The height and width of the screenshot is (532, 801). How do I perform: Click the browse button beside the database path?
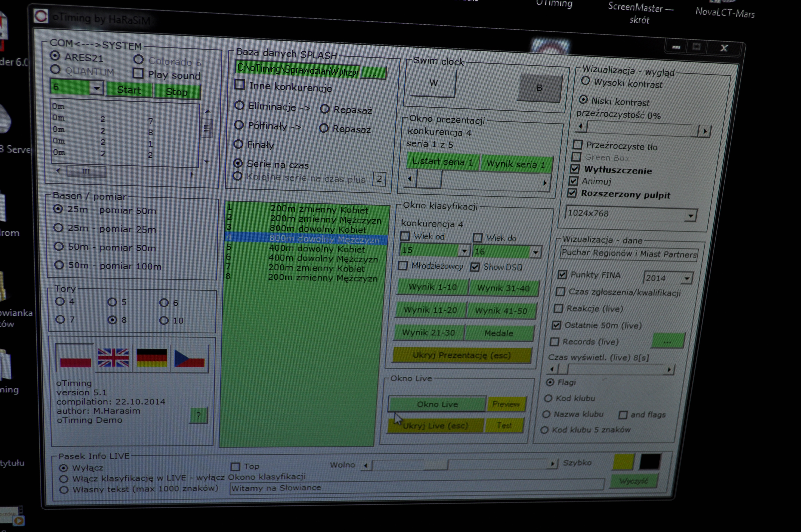pyautogui.click(x=373, y=73)
